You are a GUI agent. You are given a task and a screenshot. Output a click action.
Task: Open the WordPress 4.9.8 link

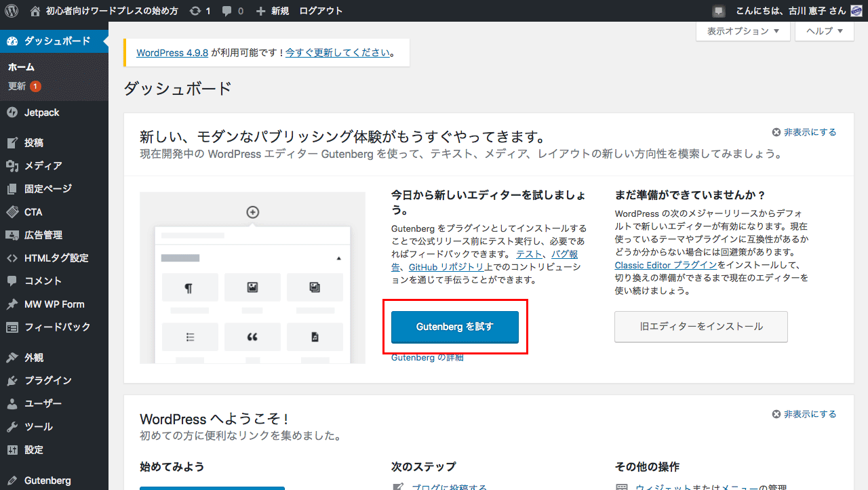[x=172, y=53]
